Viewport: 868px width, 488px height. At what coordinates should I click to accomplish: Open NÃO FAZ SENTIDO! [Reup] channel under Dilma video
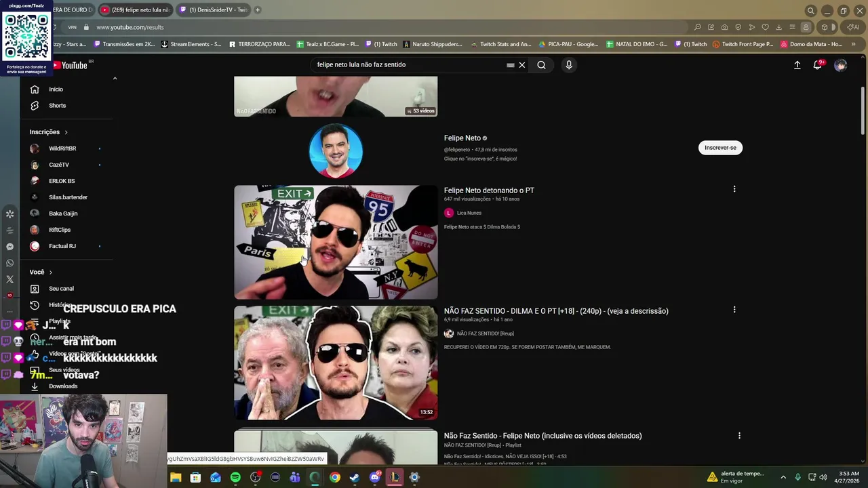(x=485, y=333)
